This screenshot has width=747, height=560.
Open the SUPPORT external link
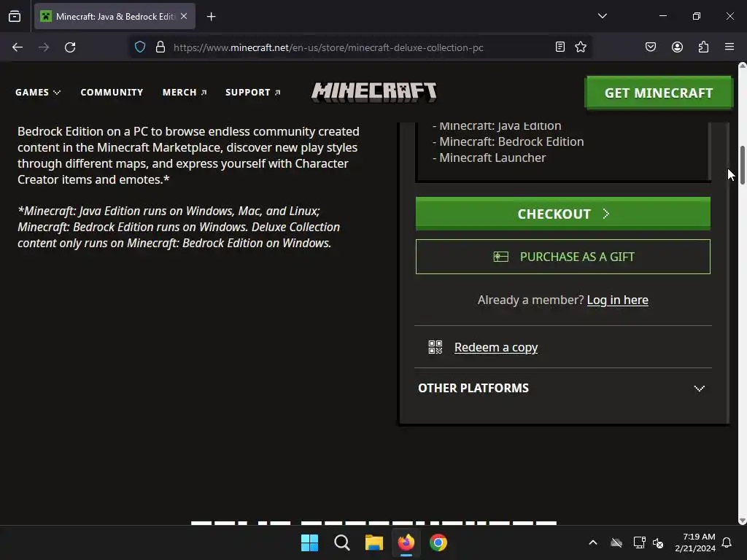(252, 93)
